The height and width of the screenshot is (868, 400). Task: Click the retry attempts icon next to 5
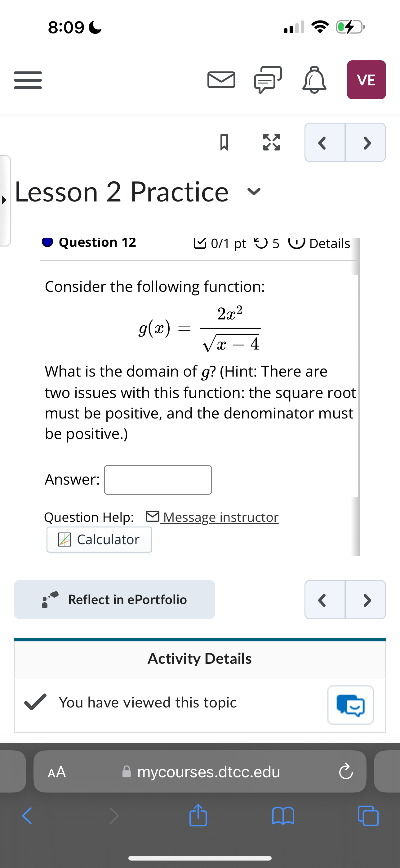click(262, 242)
